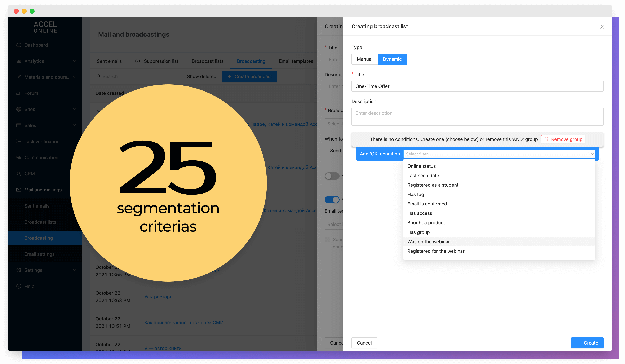Choose Registered as a student option
This screenshot has width=625, height=364.
tap(499, 185)
